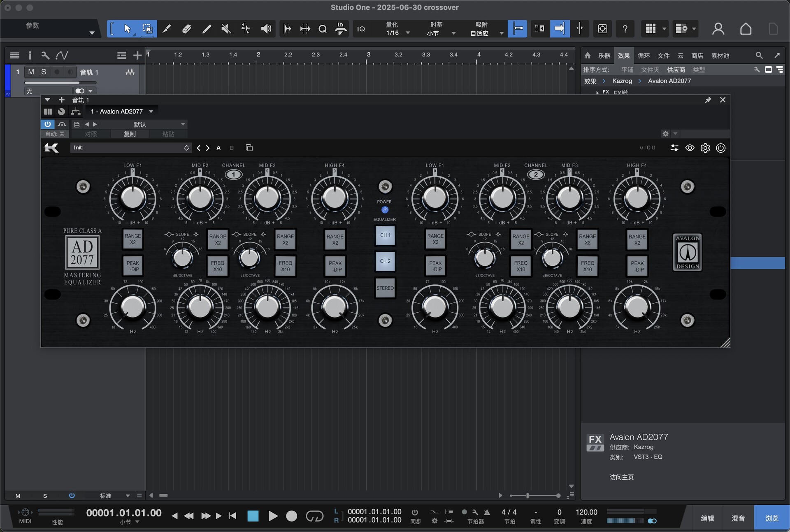Open the 标准 track height dropdown
Screen dimensions: 790x532
[114, 496]
